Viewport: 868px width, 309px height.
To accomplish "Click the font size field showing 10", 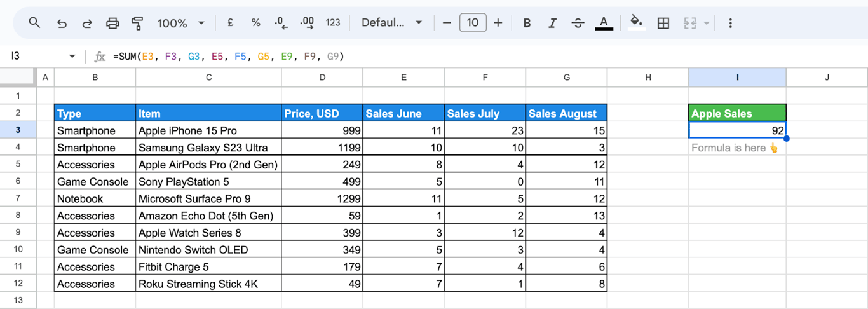I will [473, 23].
